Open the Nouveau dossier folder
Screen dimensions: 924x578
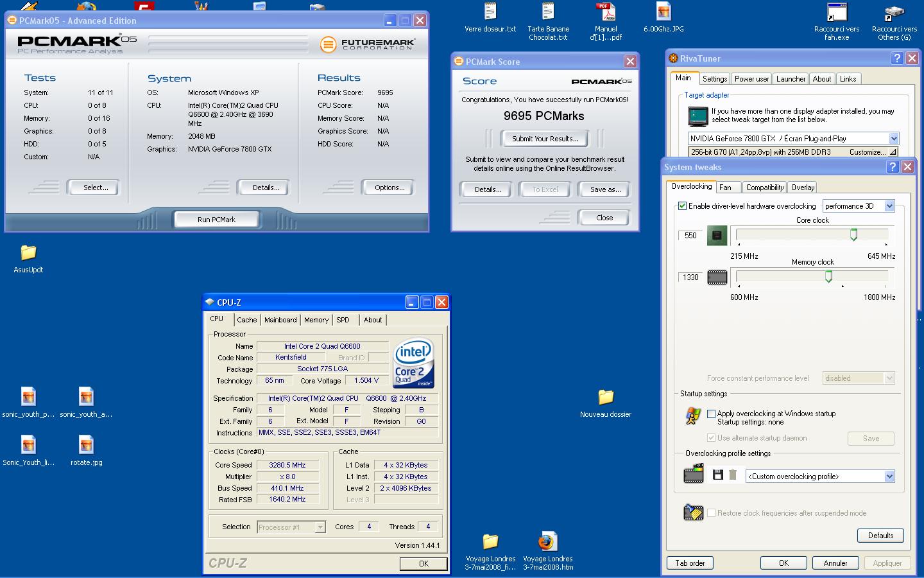(x=606, y=403)
